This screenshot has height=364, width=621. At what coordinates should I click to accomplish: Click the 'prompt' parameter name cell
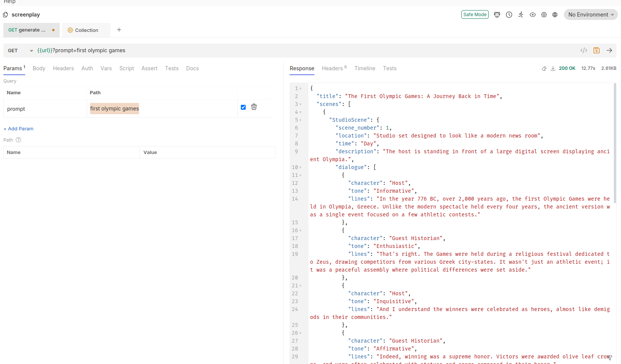coord(45,109)
